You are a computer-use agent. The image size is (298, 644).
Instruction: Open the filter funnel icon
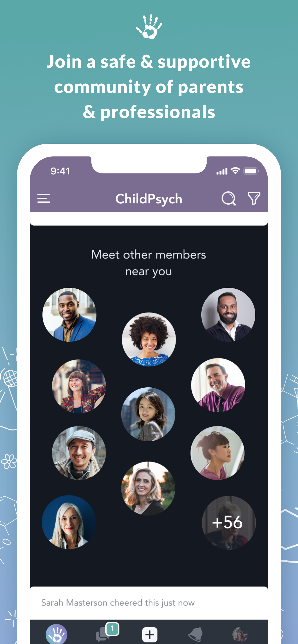254,199
